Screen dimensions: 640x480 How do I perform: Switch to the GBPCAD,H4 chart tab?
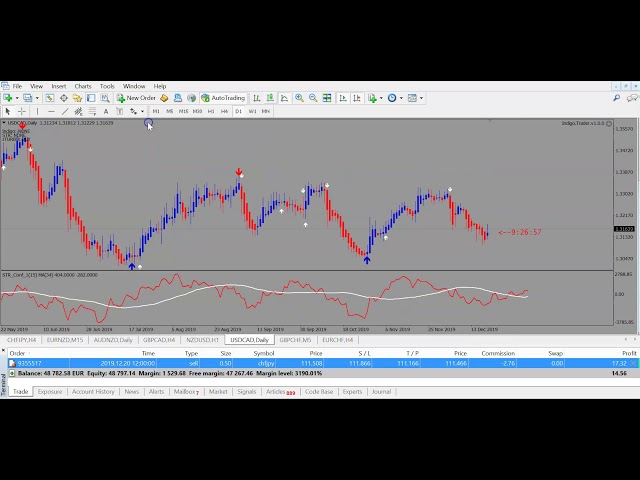159,340
